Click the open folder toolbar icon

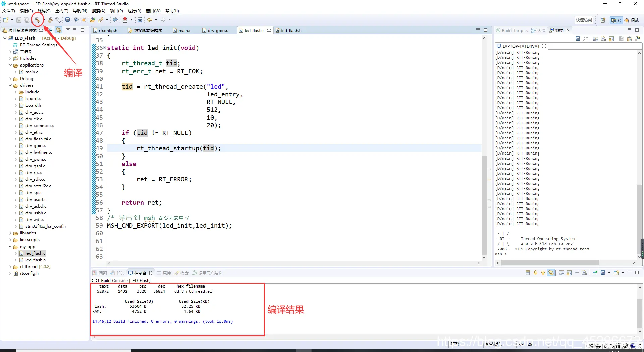point(93,20)
